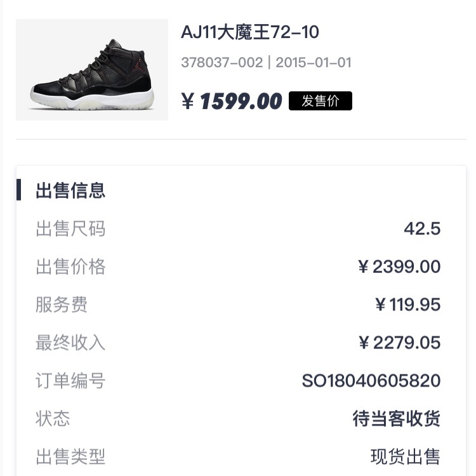Tap the product title AJ11大魔王72-10
Screen dimensions: 476x476
click(250, 32)
